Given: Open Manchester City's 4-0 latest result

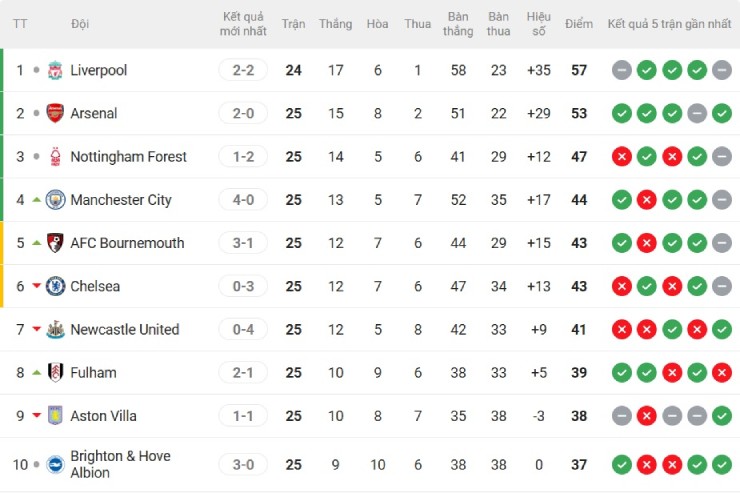Looking at the screenshot, I should [x=243, y=199].
